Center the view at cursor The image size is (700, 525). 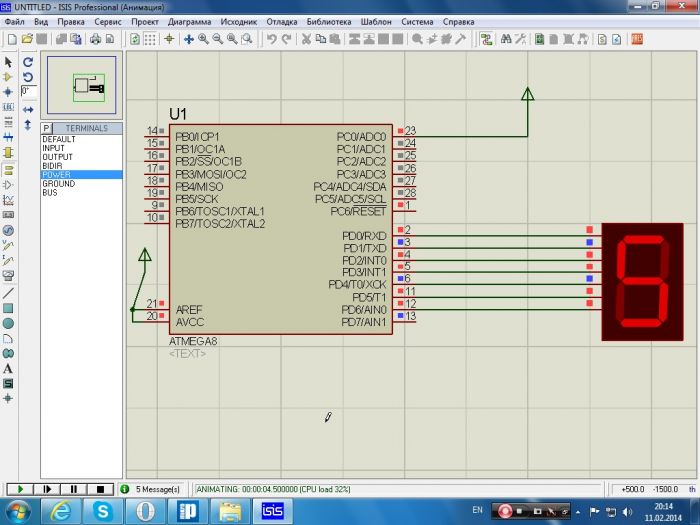(x=188, y=39)
